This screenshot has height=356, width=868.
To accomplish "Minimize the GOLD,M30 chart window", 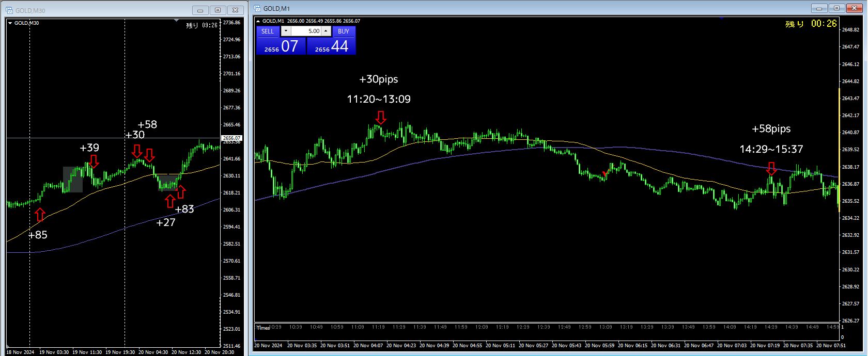I will 200,10.
